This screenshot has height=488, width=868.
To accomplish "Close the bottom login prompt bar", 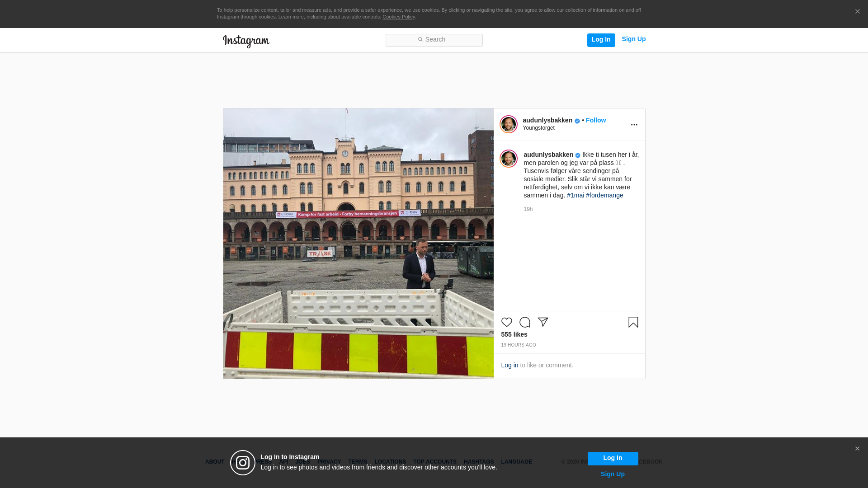I will [857, 449].
